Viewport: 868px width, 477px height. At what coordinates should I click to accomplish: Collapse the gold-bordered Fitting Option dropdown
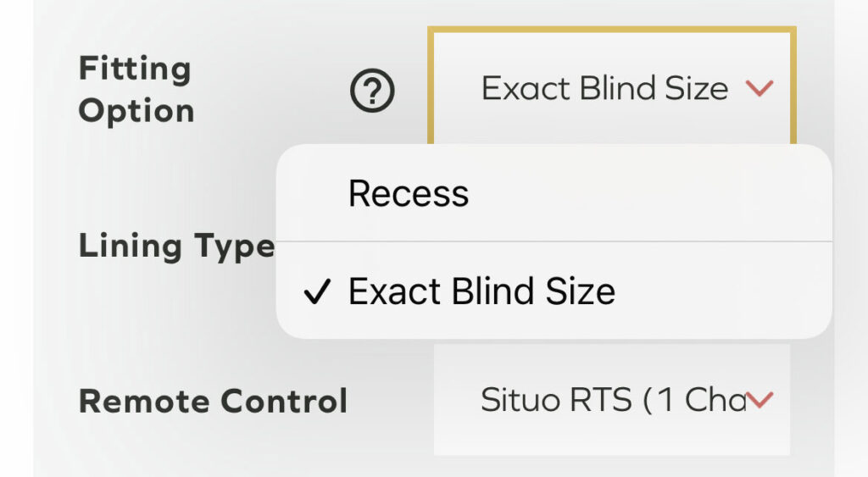[x=610, y=88]
